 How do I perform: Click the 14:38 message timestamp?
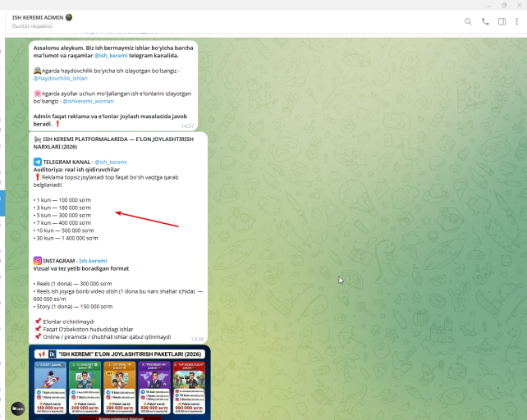point(197,339)
